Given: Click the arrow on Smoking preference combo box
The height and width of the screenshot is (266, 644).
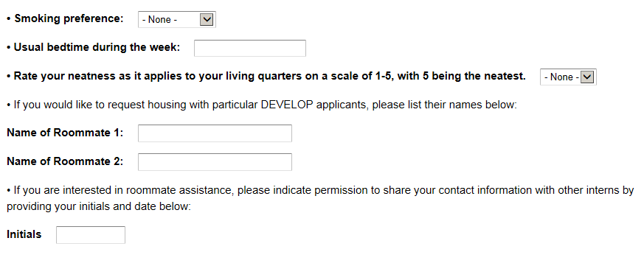Looking at the screenshot, I should (x=207, y=19).
